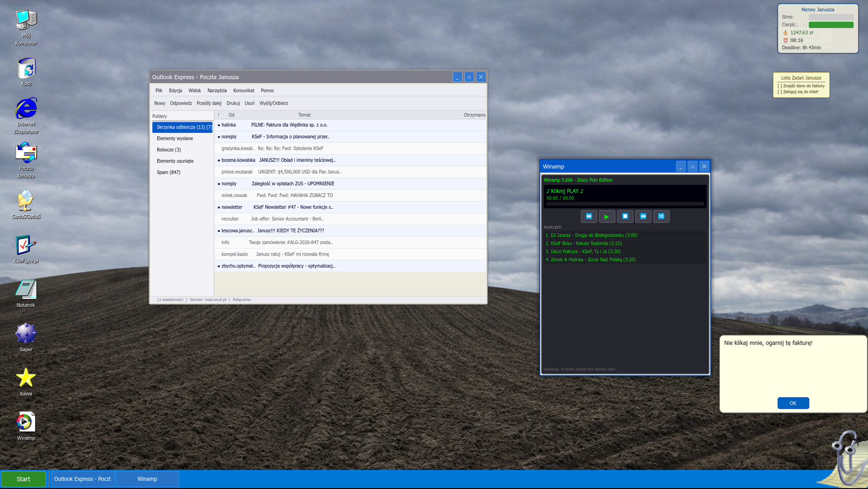Toggle shuffle in Winamp player
Viewport: 868px width, 489px height.
click(x=661, y=216)
